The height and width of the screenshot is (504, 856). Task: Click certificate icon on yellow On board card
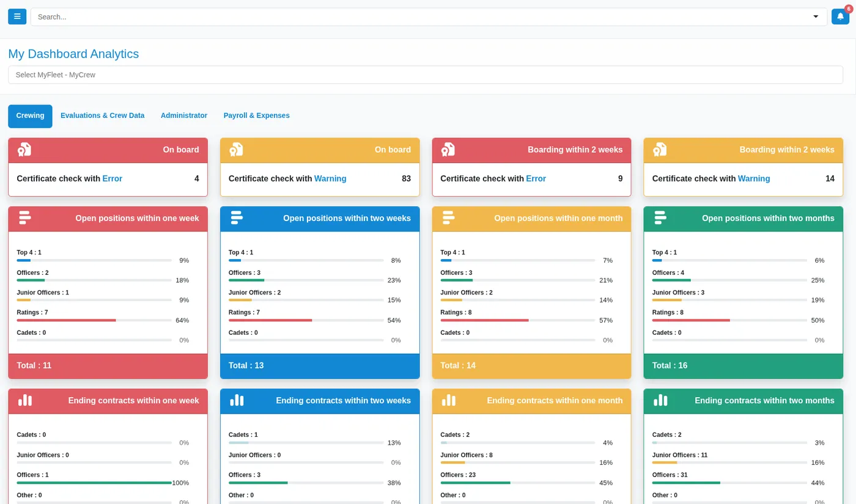point(236,150)
